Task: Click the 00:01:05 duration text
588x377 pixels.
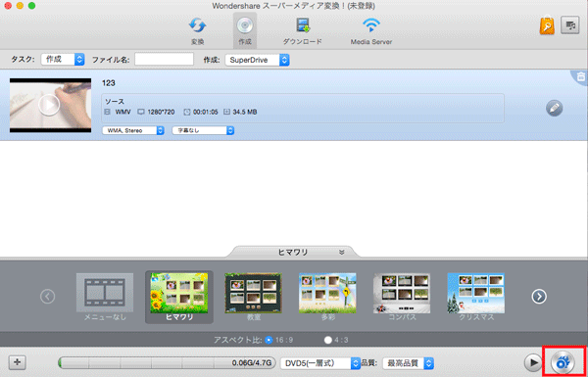Action: point(205,112)
